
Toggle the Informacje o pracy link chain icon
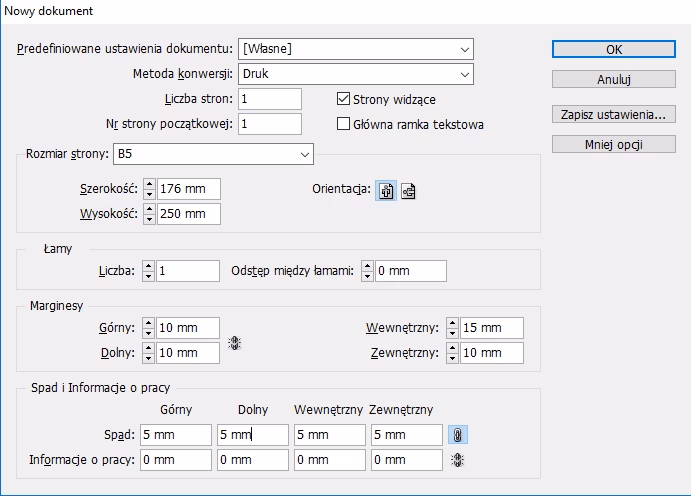458,460
